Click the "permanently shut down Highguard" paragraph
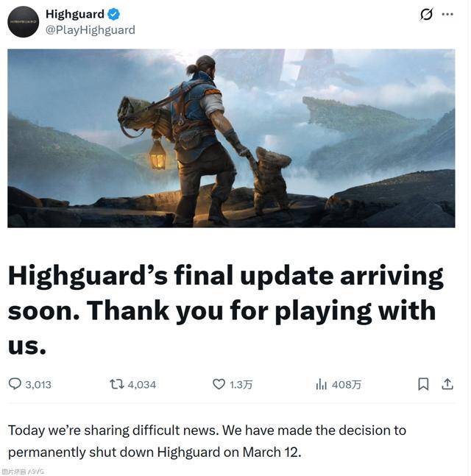 (x=207, y=441)
